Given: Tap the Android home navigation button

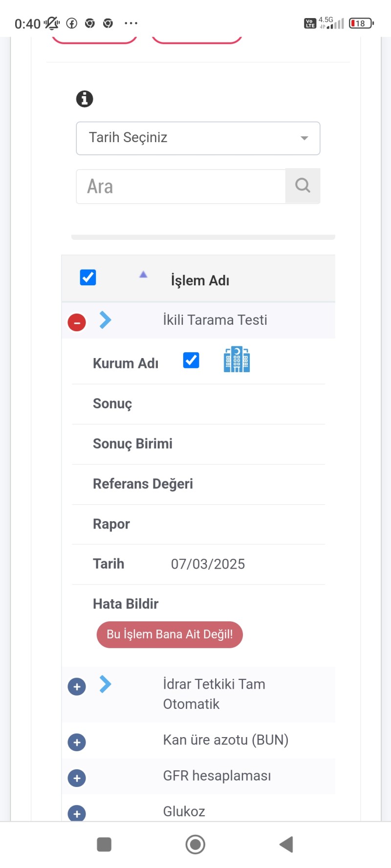Looking at the screenshot, I should coord(195,844).
